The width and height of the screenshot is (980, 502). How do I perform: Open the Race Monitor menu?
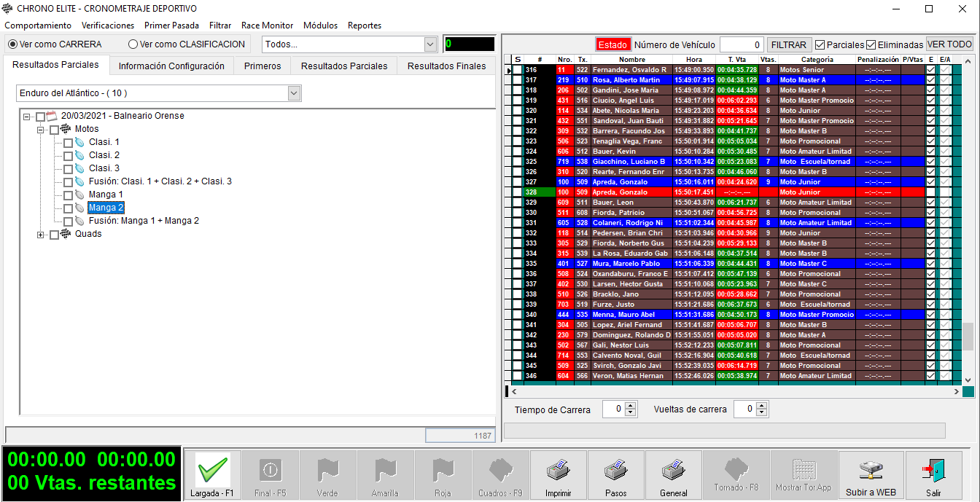pos(267,26)
